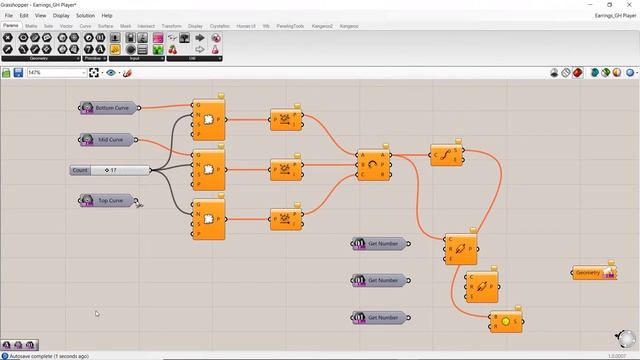Click the green pixelated icon in Input group
This screenshot has width=640, height=360.
(x=158, y=49)
